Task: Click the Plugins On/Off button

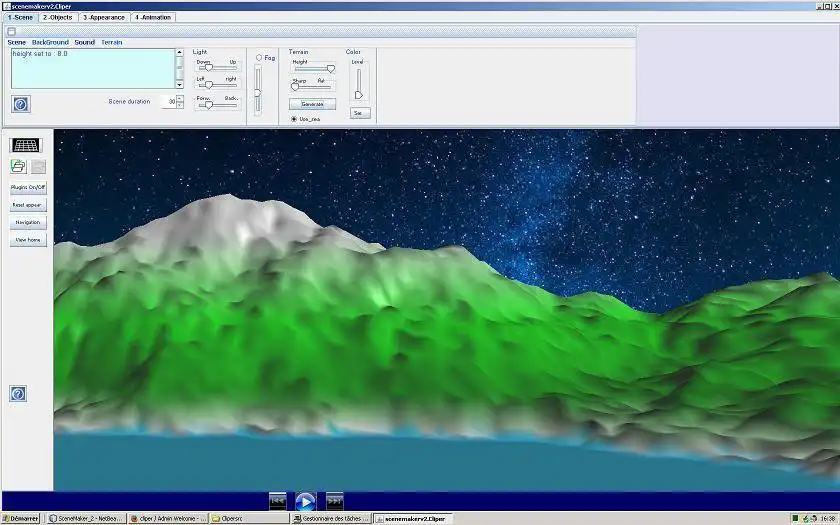Action: point(28,188)
